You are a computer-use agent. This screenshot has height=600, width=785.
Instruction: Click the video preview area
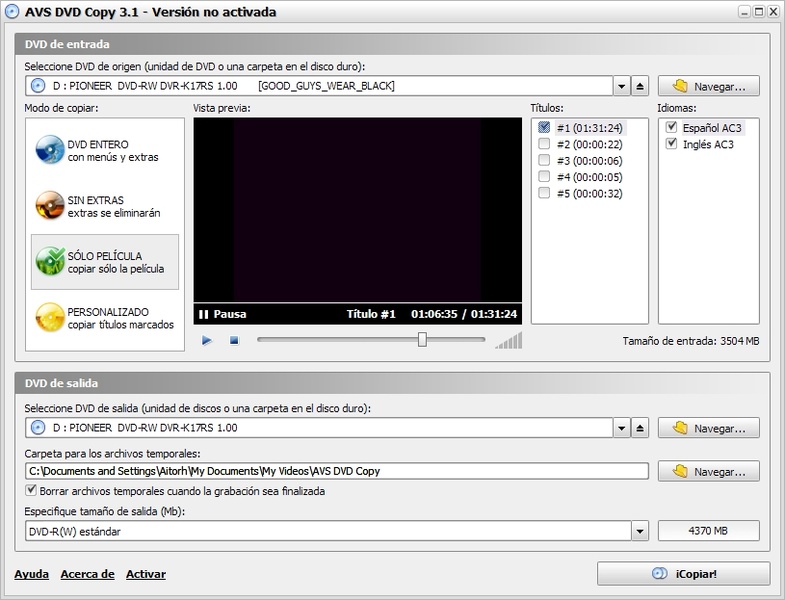coord(357,210)
